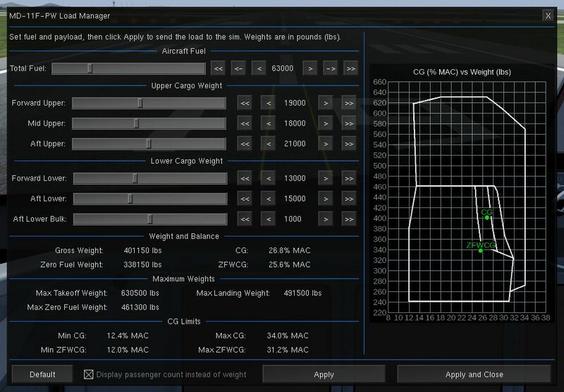Toggle Display passenger count instead of weight

89,374
